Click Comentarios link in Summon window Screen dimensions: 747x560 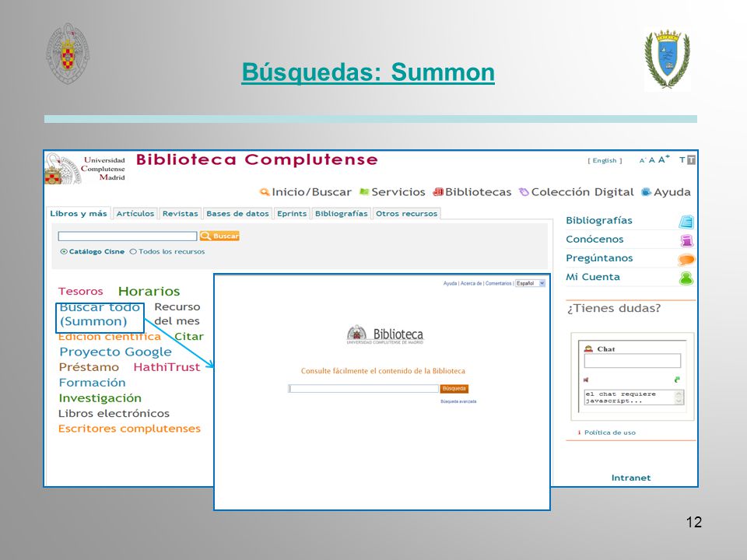pyautogui.click(x=498, y=283)
